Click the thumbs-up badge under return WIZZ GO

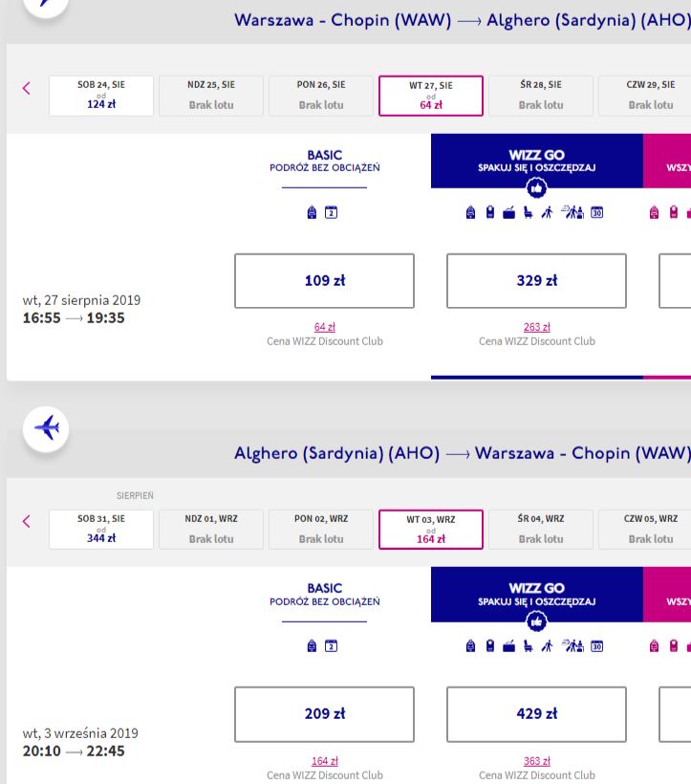tap(536, 622)
